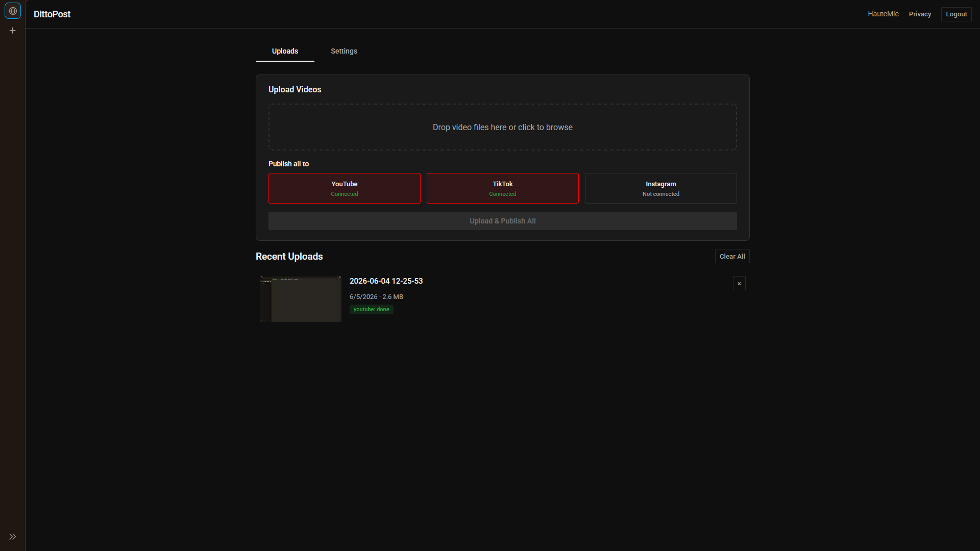Click the plus icon in the sidebar
This screenshot has height=551, width=980.
[13, 31]
